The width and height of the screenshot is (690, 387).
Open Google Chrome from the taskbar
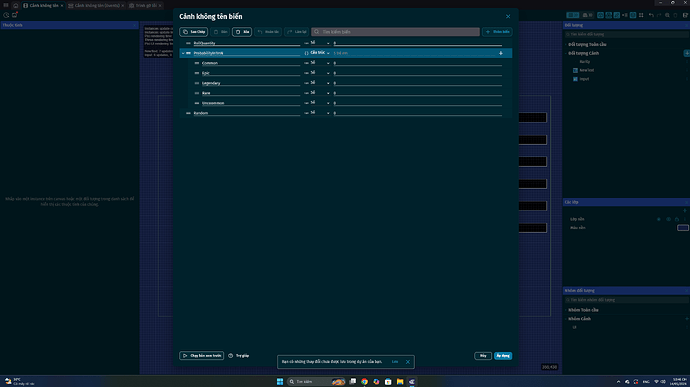(x=364, y=382)
